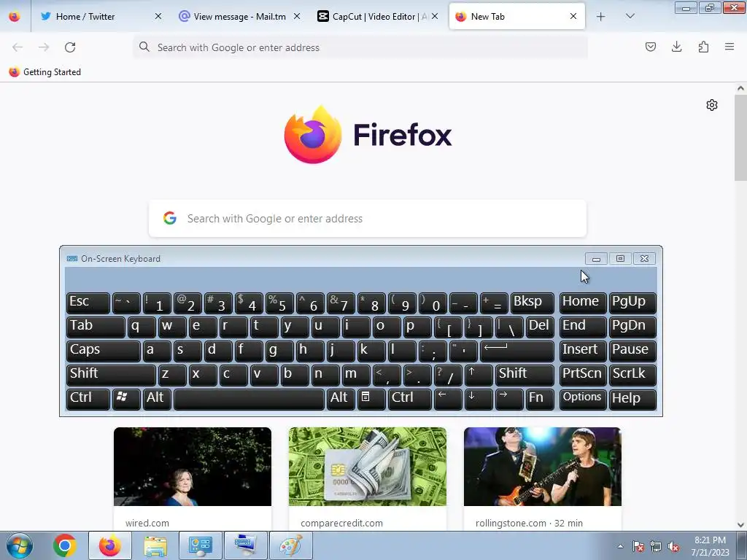Open the Extensions puzzle icon
Image resolution: width=747 pixels, height=560 pixels.
pyautogui.click(x=703, y=47)
